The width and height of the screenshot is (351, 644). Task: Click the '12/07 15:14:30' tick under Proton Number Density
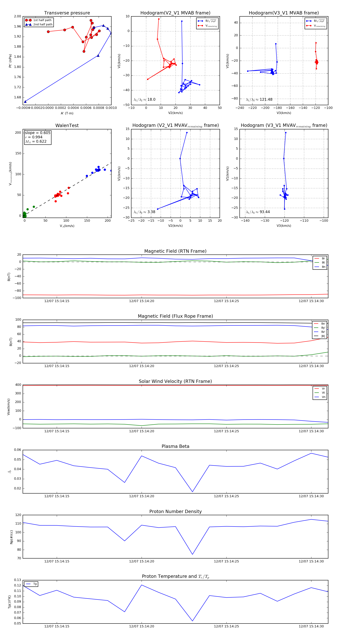[311, 561]
